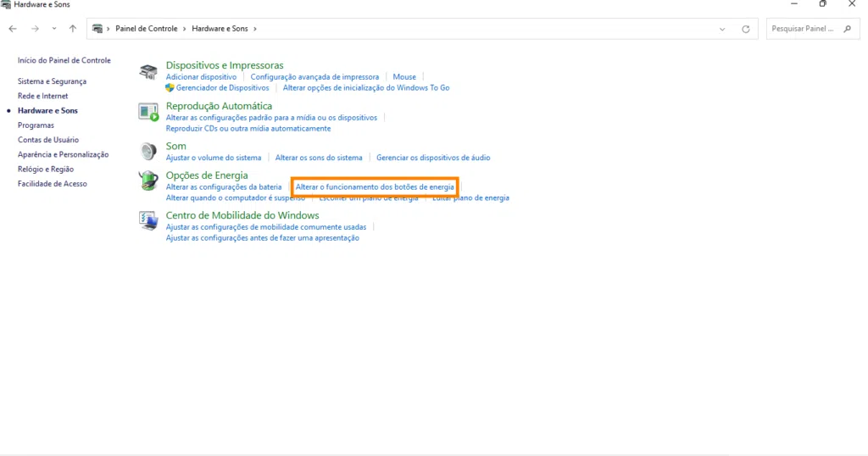This screenshot has height=456, width=868.
Task: Go back with the back arrow
Action: click(13, 29)
